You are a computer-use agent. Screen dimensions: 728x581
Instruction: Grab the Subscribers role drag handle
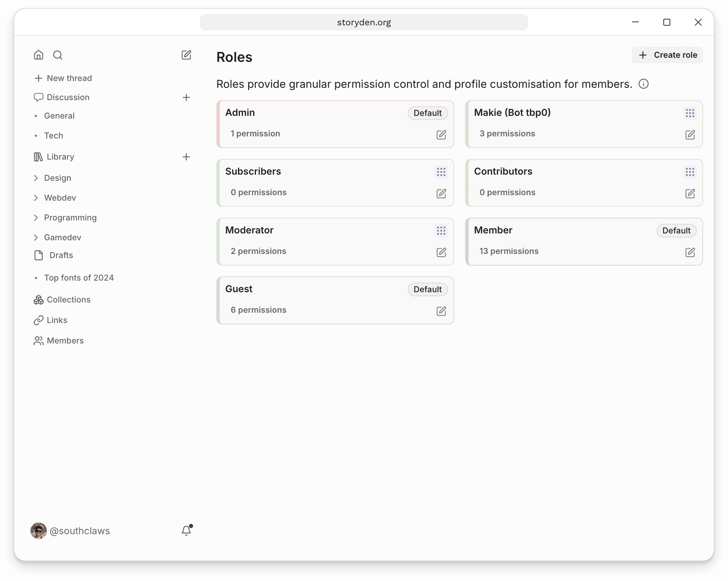click(x=441, y=172)
